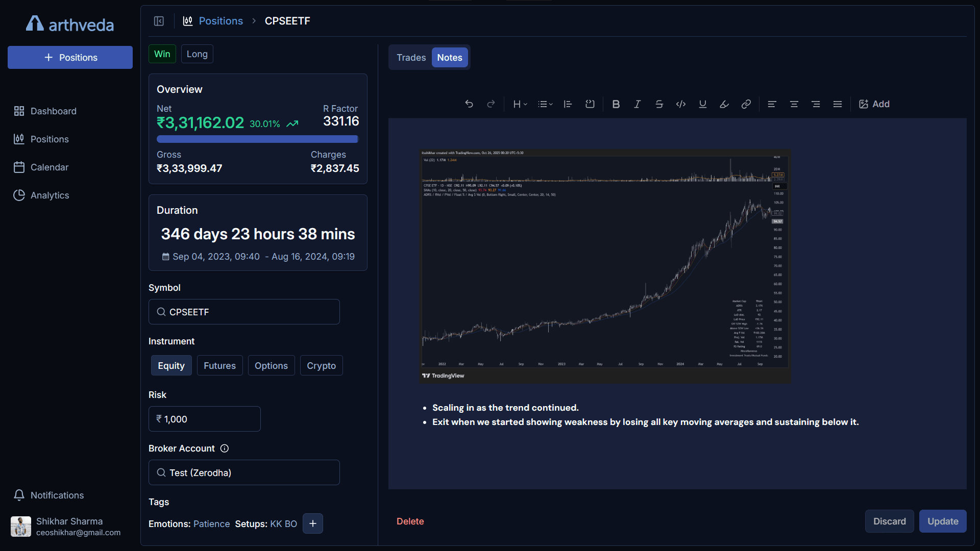Image resolution: width=980 pixels, height=551 pixels.
Task: Choose Crypto instrument type
Action: 321,366
